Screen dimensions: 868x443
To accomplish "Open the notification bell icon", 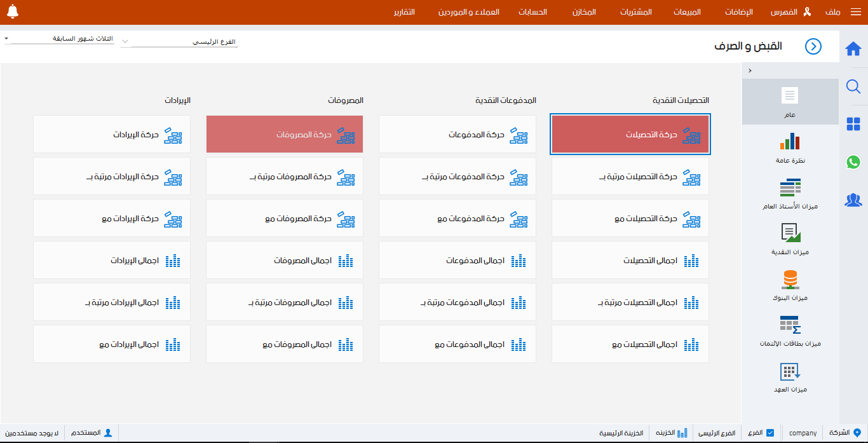I will (x=13, y=11).
